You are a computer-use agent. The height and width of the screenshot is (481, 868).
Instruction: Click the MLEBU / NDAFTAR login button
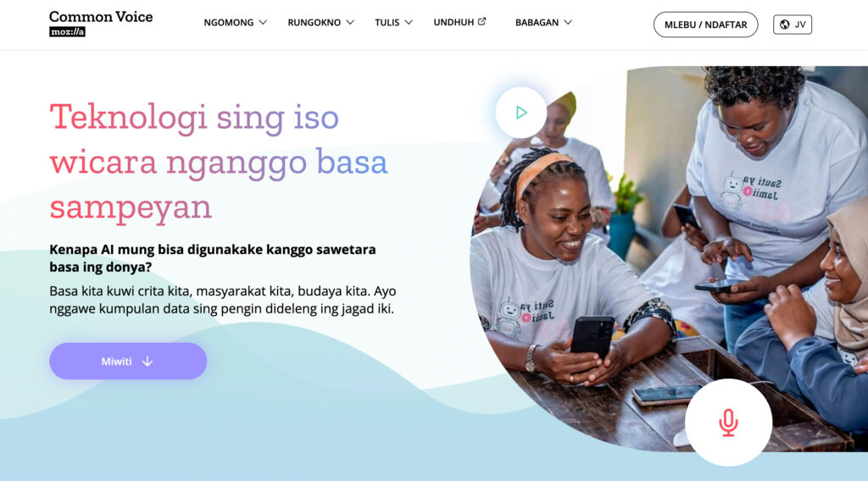pos(705,25)
